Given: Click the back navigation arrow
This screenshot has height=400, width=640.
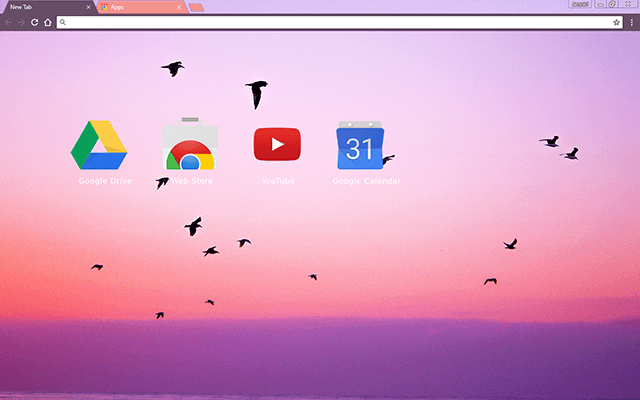Looking at the screenshot, I should click(8, 21).
